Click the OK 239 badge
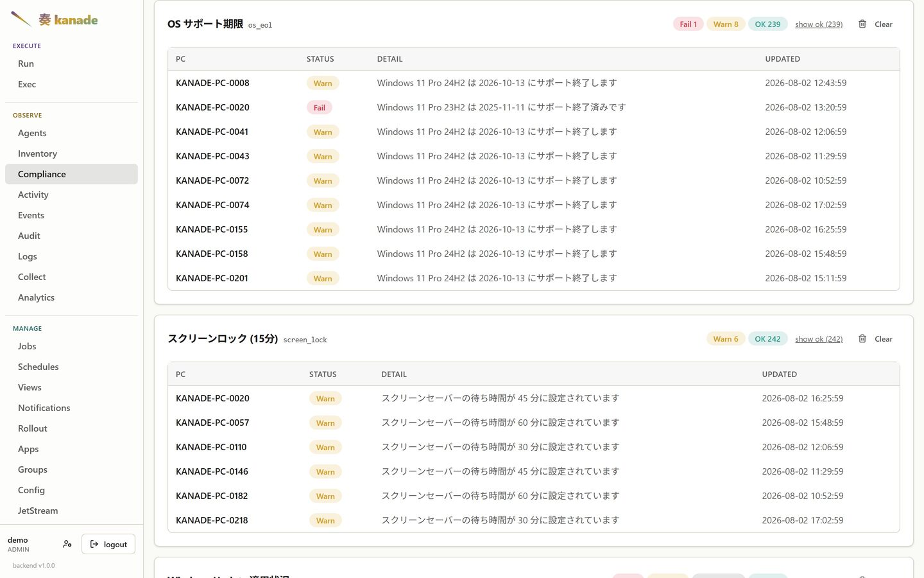 point(767,24)
